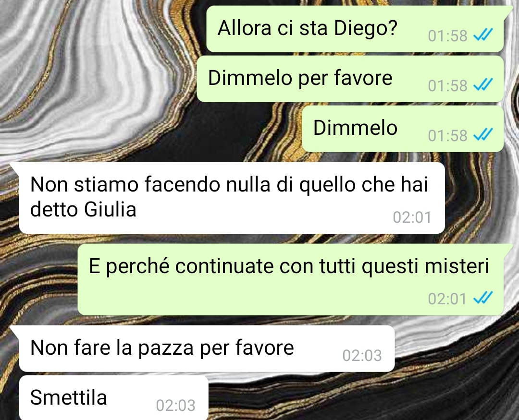Tap the 01:58 timestamp on the short 'Dimmelo' bubble
Image resolution: width=519 pixels, height=420 pixels.
click(447, 135)
